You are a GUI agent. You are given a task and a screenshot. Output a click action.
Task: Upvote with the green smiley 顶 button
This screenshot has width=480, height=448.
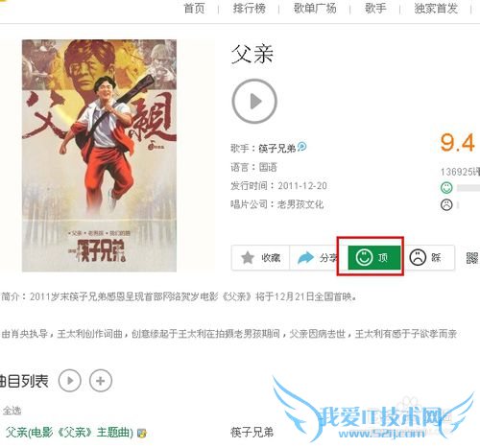(x=374, y=257)
